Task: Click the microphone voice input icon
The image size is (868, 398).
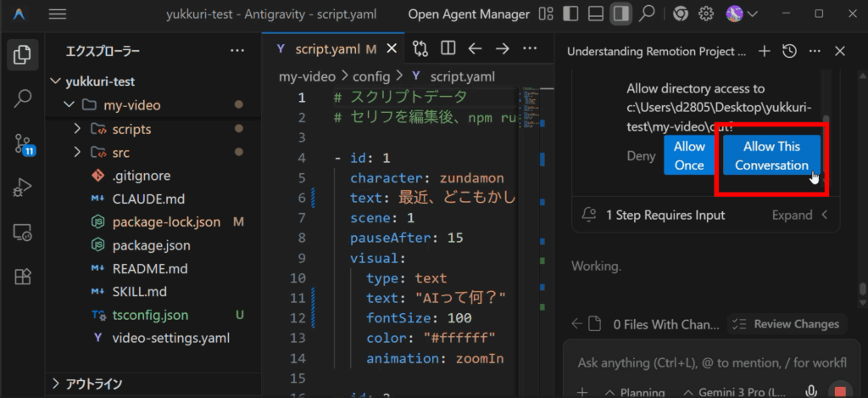Action: pos(812,391)
